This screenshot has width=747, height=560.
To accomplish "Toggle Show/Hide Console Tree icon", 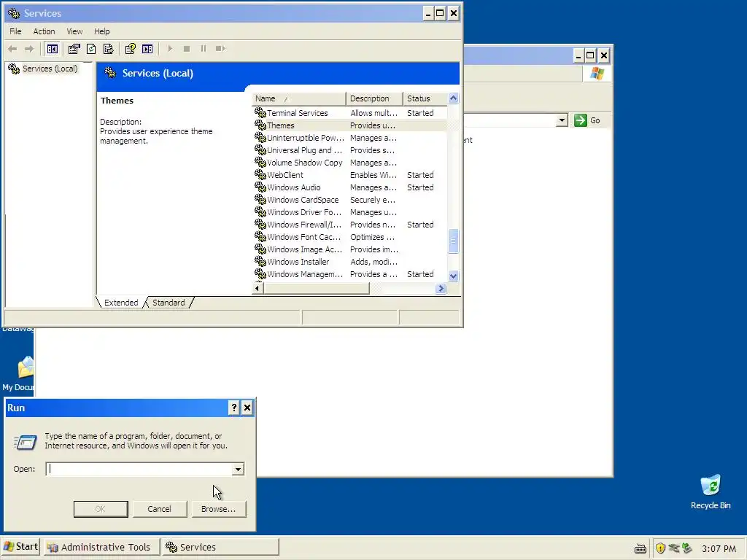I will tap(53, 49).
